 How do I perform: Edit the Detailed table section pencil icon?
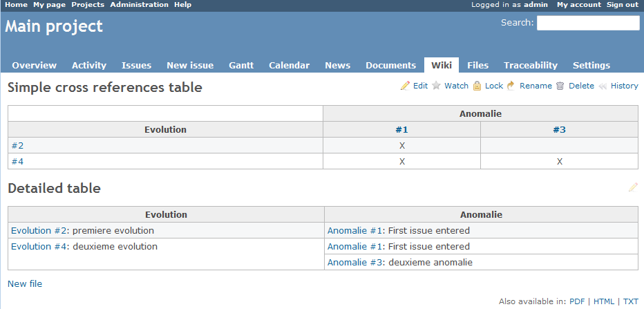coord(633,187)
